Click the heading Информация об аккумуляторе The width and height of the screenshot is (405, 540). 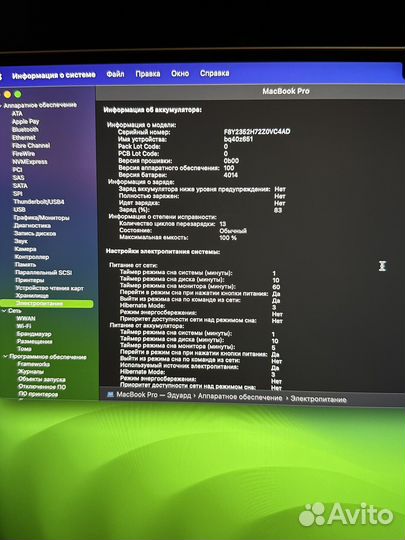point(153,110)
